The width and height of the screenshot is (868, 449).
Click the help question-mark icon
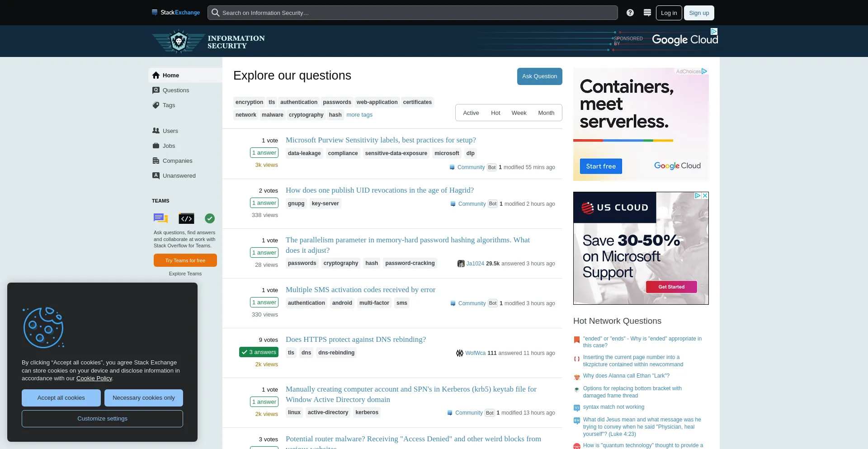tap(630, 13)
